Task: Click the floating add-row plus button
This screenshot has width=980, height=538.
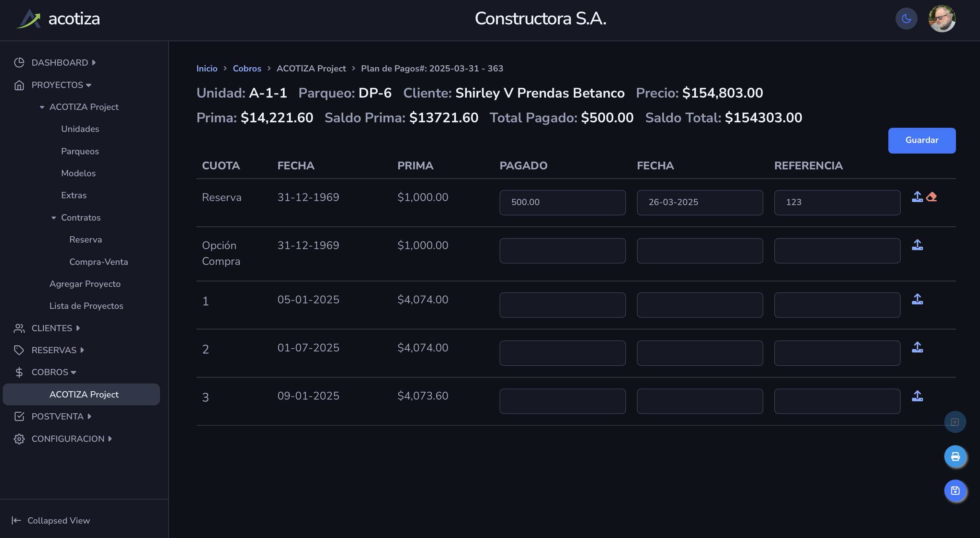Action: point(955,422)
